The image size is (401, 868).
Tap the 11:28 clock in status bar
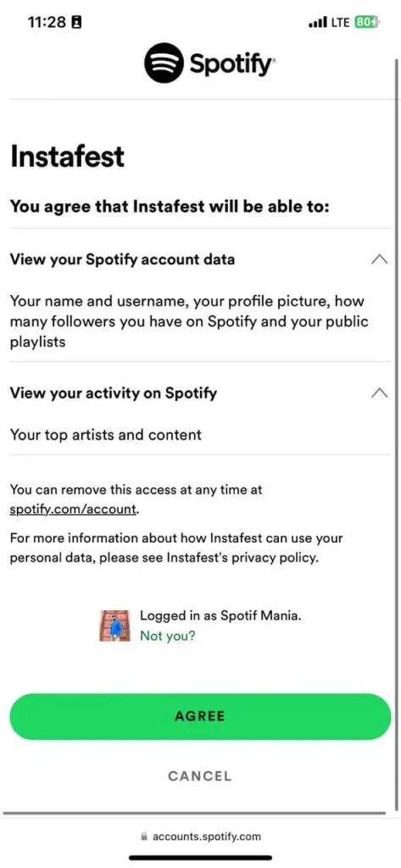(46, 23)
